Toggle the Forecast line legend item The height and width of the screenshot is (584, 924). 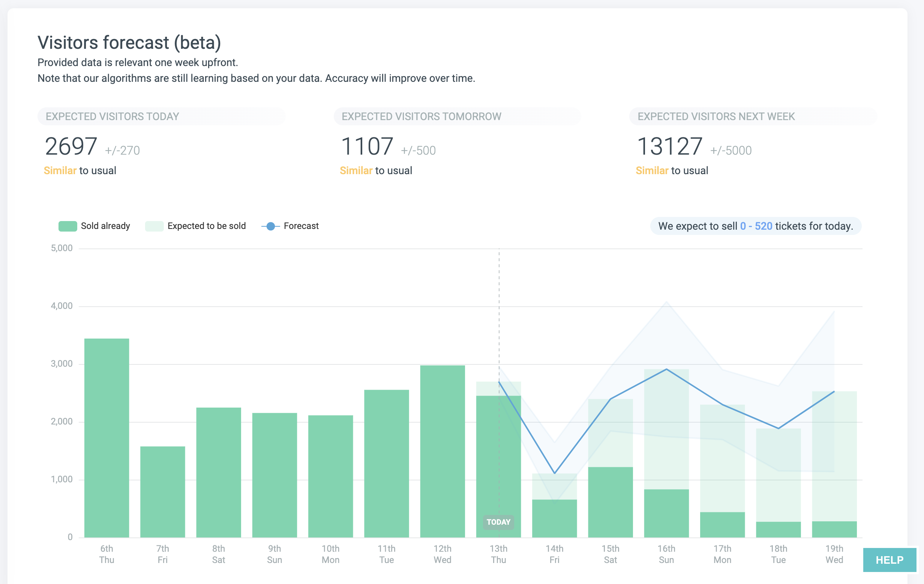[300, 226]
